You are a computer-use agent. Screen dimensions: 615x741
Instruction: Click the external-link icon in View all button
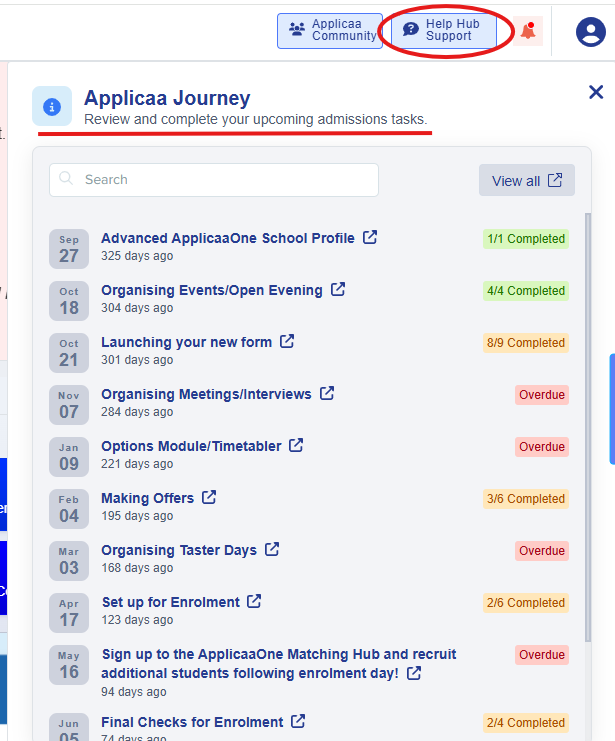[x=555, y=180]
